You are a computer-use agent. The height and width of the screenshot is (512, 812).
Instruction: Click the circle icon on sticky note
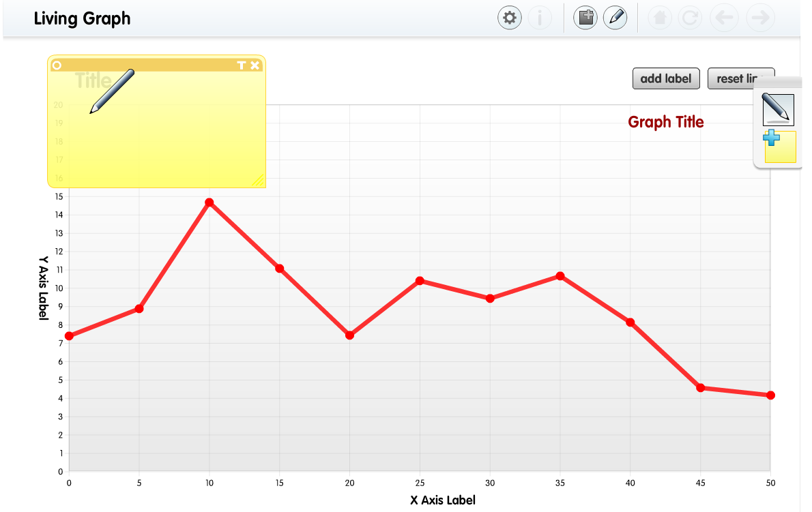(x=57, y=65)
